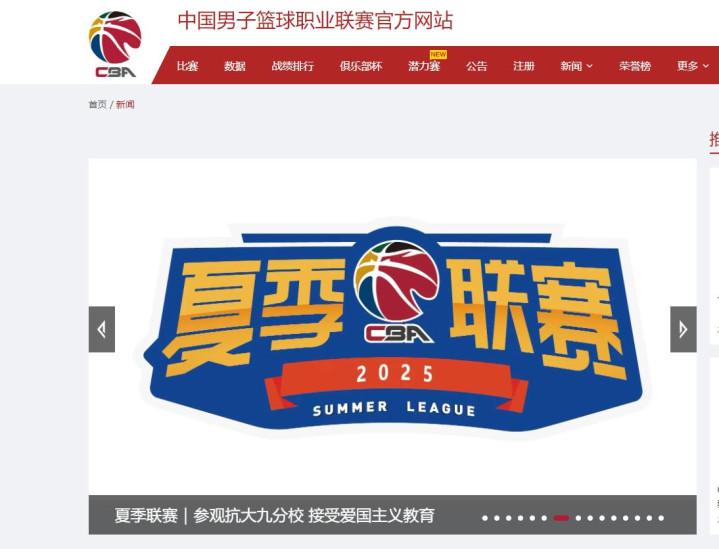Image resolution: width=719 pixels, height=549 pixels.
Task: Go to the 公告 page
Action: coord(476,66)
